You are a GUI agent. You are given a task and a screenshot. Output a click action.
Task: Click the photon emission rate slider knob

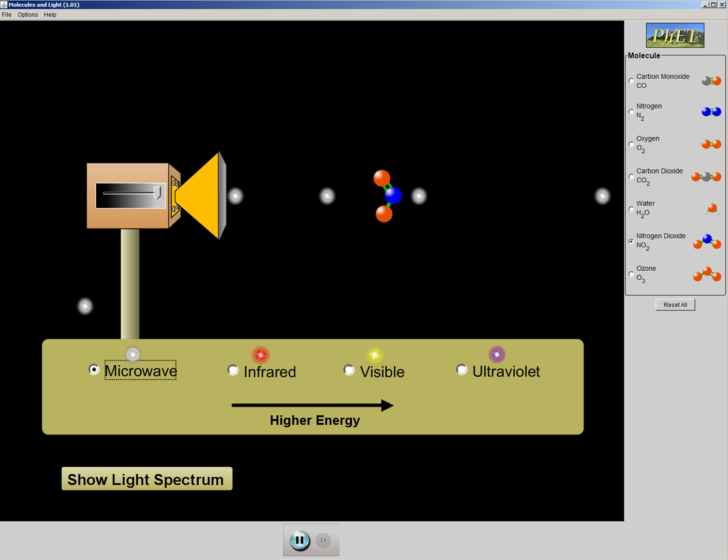click(x=157, y=192)
